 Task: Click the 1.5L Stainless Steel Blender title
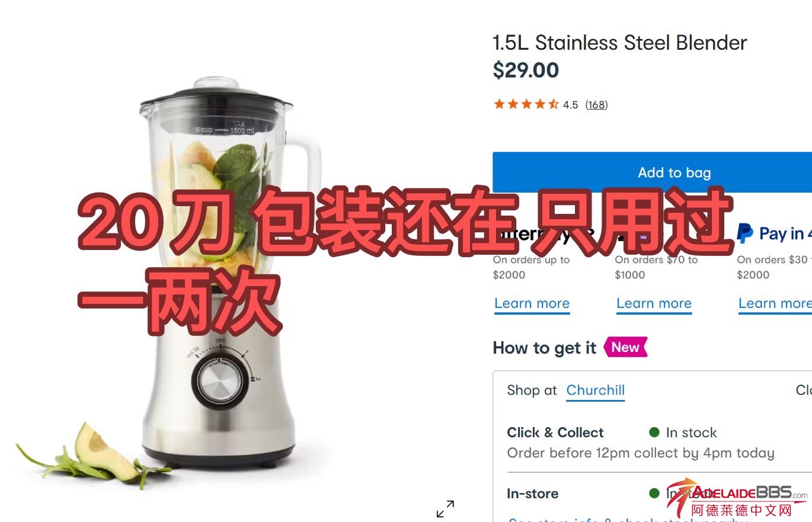[x=619, y=43]
